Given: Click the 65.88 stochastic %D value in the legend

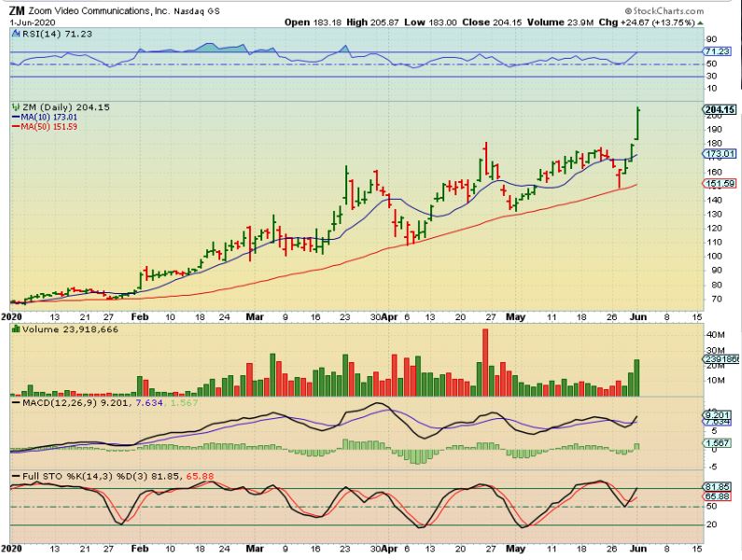Looking at the screenshot, I should 200,476.
